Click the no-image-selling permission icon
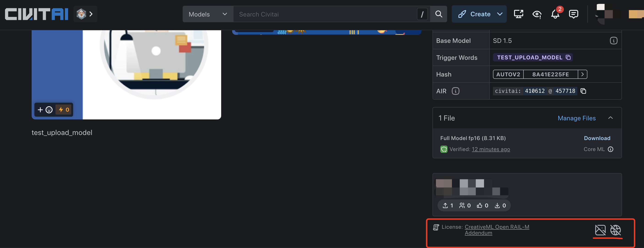The height and width of the screenshot is (248, 644). pos(600,230)
